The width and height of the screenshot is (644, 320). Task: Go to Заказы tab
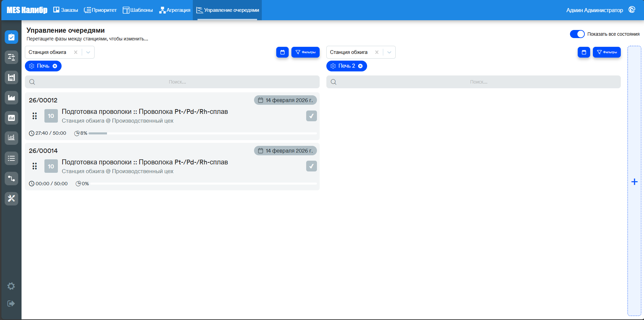(66, 10)
